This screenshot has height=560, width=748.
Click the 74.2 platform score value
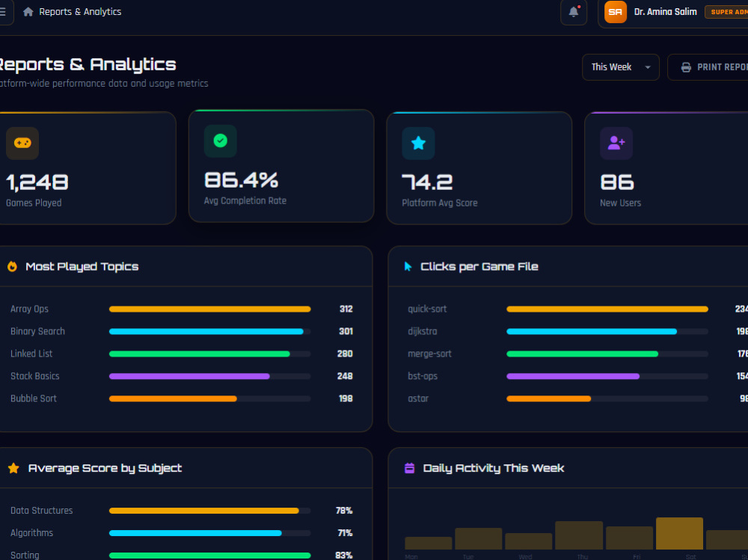click(x=427, y=182)
